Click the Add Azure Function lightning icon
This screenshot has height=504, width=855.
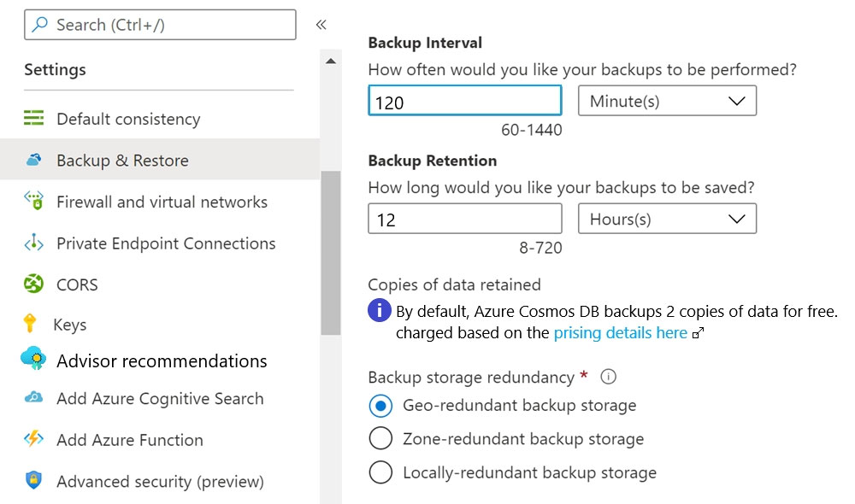pos(34,438)
